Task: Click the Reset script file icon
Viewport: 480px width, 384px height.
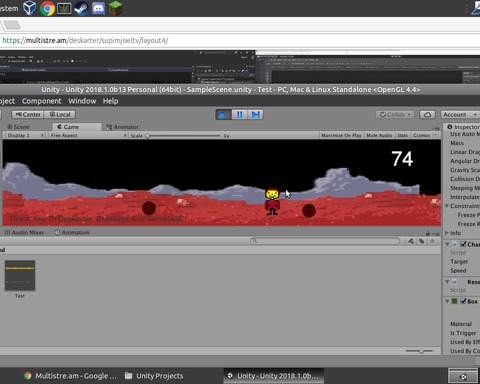Action: coord(454,282)
